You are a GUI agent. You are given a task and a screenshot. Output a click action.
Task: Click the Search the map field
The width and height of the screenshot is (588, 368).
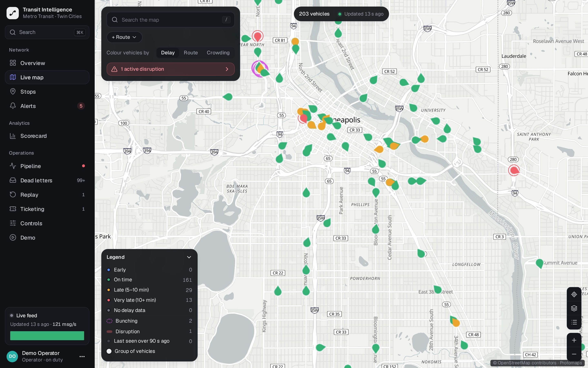point(170,20)
